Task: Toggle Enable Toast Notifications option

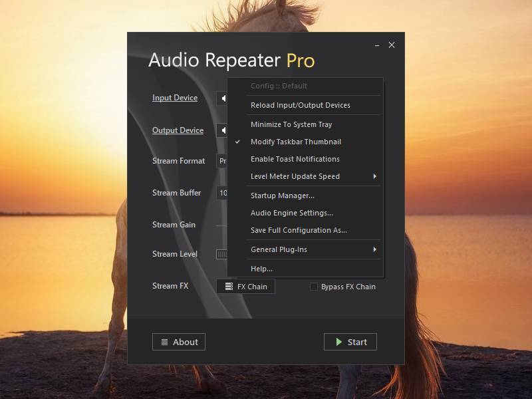Action: point(305,159)
